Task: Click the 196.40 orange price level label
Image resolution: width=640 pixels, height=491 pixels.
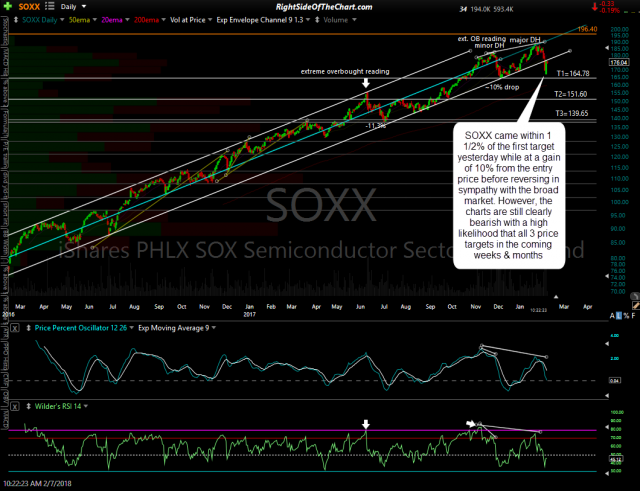Action: pyautogui.click(x=588, y=29)
